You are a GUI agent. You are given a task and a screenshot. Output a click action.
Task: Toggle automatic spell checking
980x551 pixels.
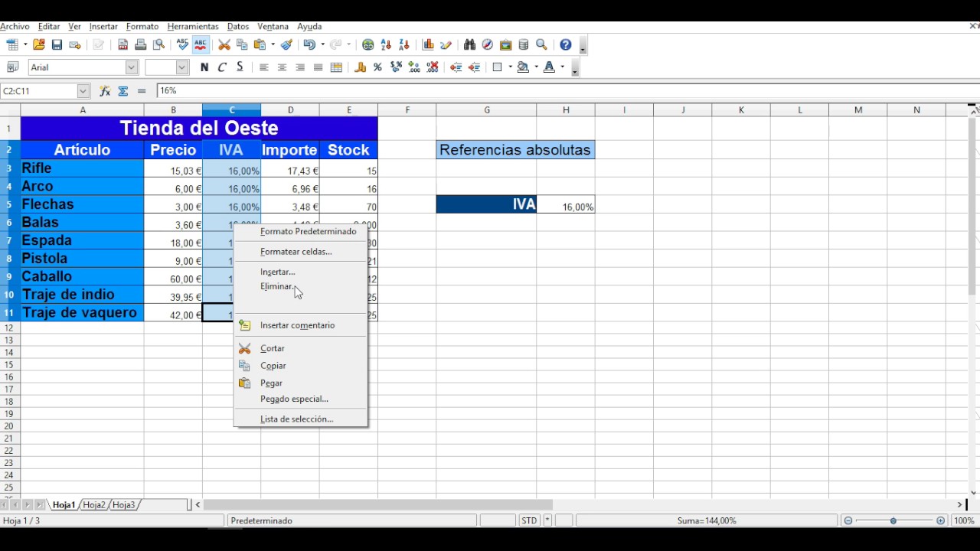pos(201,45)
